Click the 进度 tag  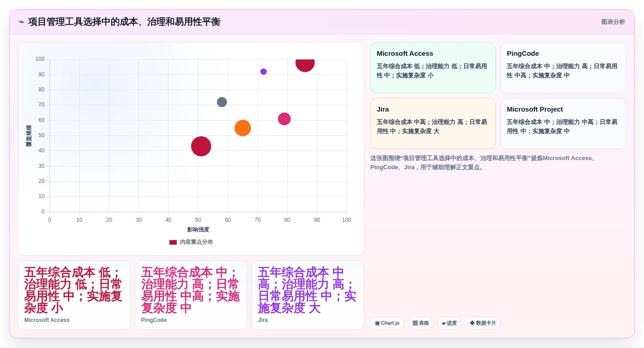coord(449,323)
